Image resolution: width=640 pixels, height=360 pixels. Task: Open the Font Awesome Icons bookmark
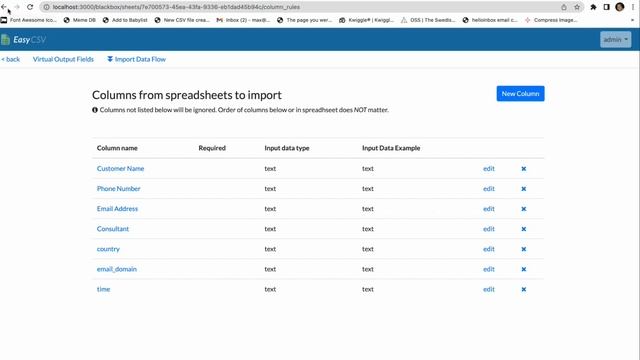(x=29, y=20)
